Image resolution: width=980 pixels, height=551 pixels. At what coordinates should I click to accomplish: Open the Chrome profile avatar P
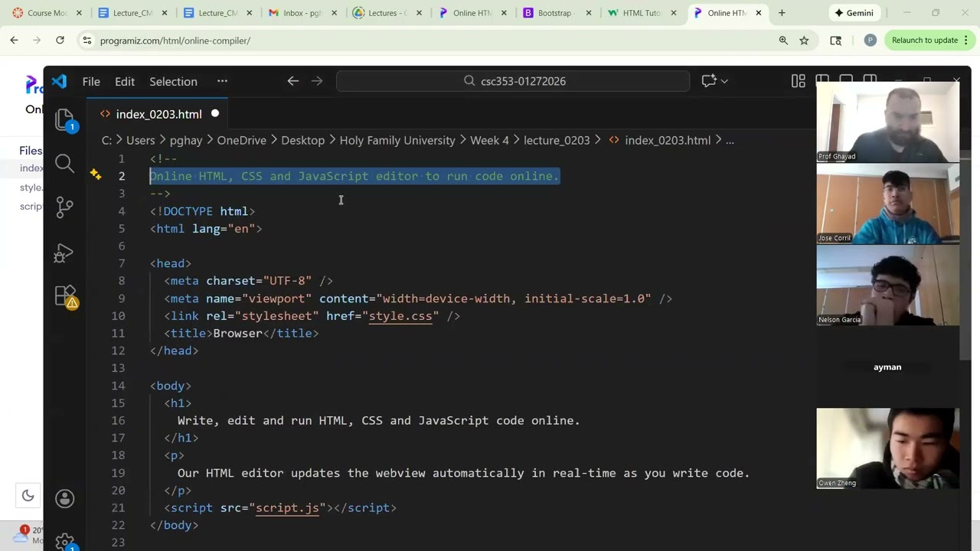tap(870, 41)
